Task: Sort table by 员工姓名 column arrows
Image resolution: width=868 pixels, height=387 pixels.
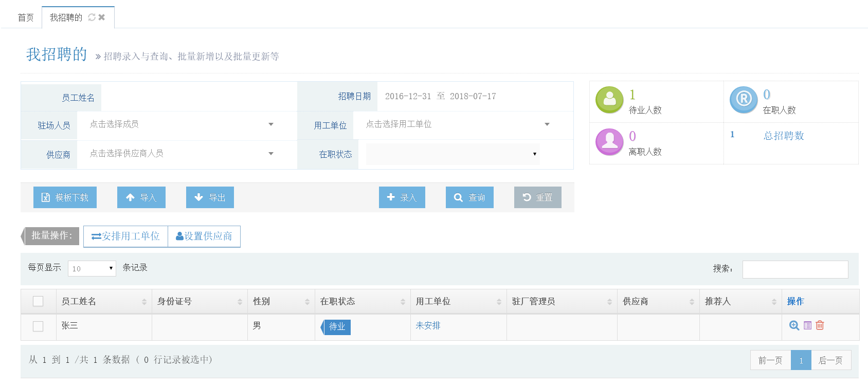Action: [144, 302]
